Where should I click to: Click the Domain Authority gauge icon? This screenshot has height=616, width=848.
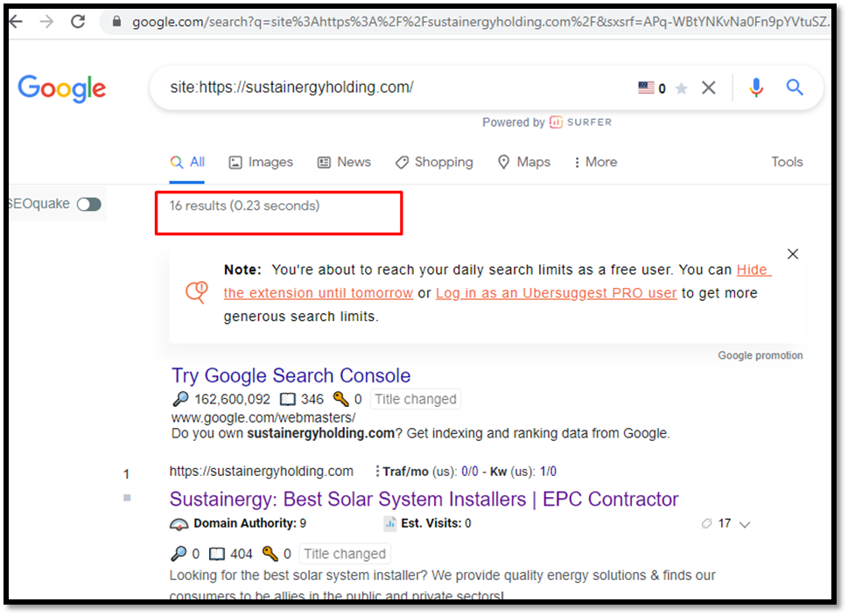tap(179, 524)
